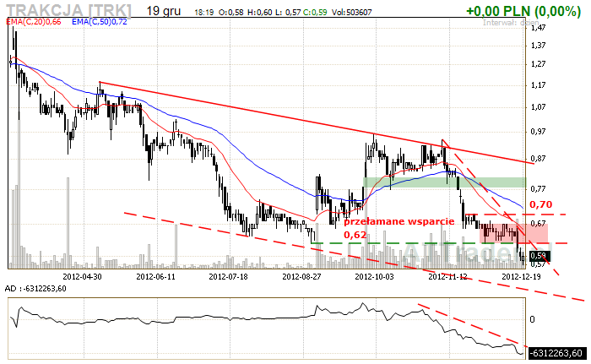Select the '19 gru' date label

(x=164, y=11)
